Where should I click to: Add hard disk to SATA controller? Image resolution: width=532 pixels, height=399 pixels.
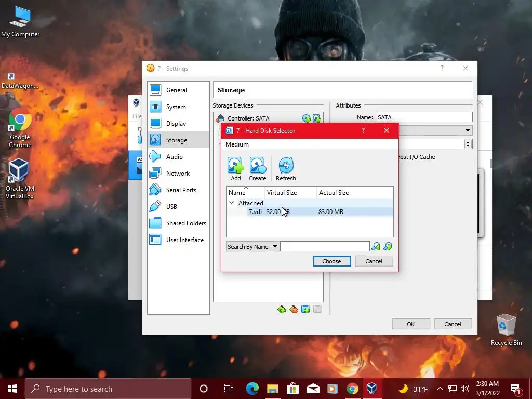coord(317,118)
